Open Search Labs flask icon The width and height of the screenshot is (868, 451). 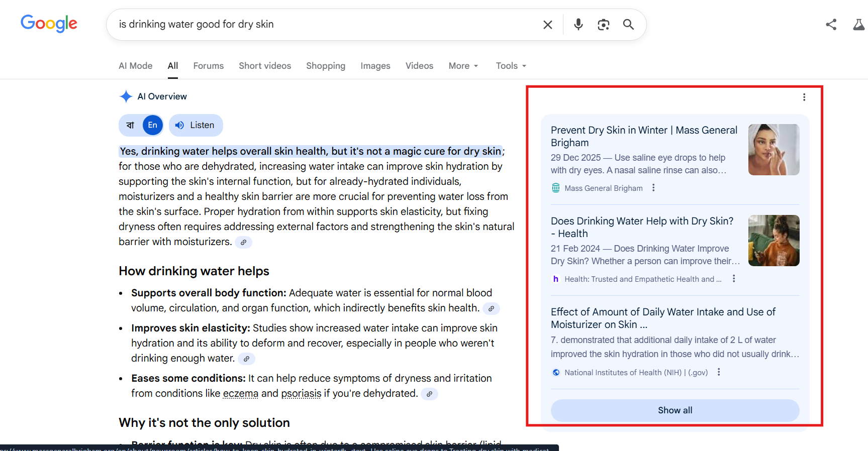tap(858, 25)
